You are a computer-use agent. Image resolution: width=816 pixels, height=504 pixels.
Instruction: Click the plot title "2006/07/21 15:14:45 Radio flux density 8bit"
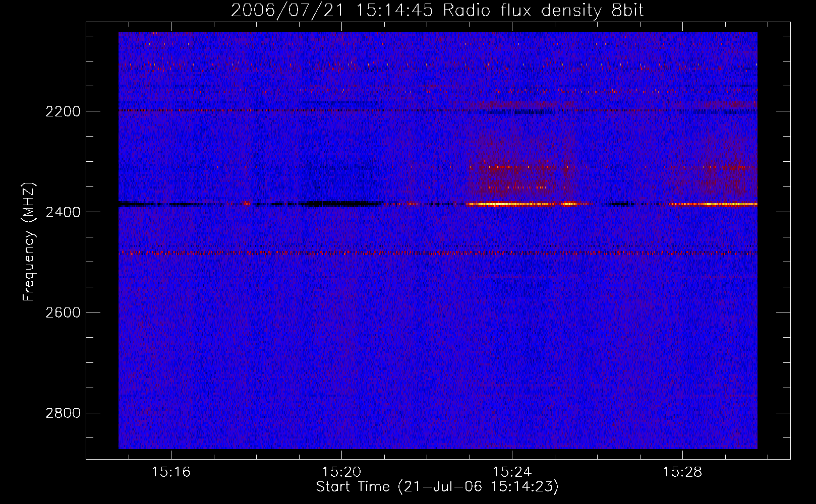437,10
